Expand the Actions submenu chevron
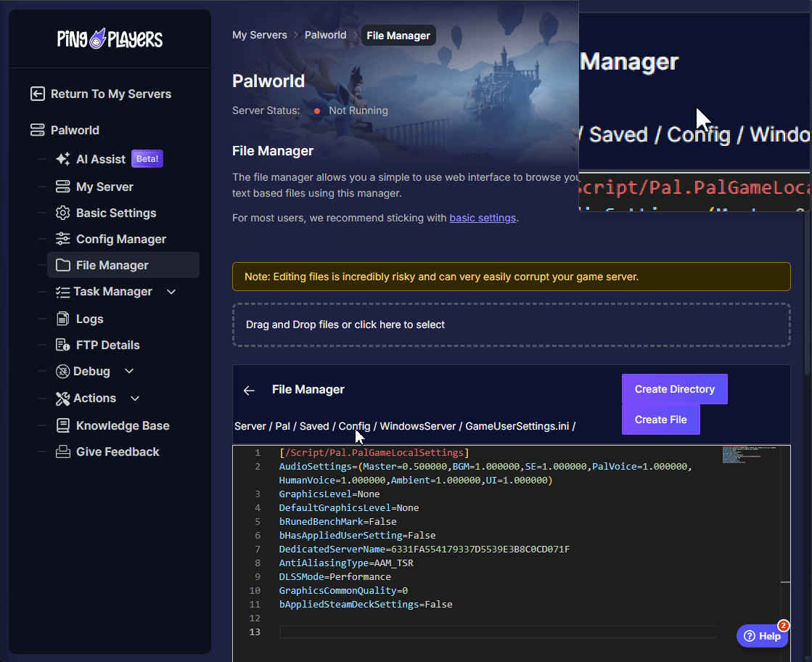 (x=135, y=399)
